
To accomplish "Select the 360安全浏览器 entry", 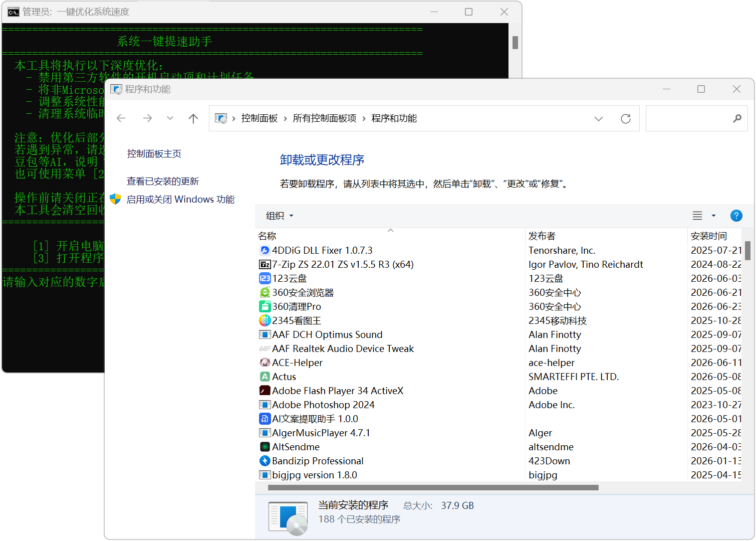I will (498, 292).
